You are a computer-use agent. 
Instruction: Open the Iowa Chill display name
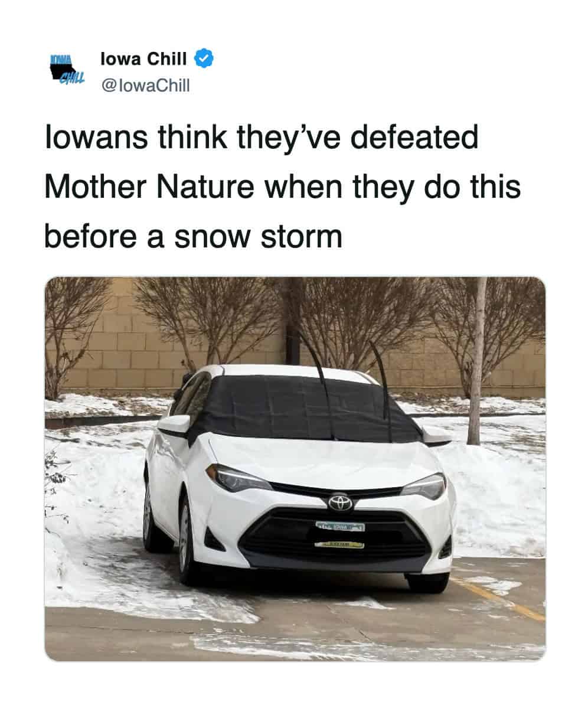point(143,58)
